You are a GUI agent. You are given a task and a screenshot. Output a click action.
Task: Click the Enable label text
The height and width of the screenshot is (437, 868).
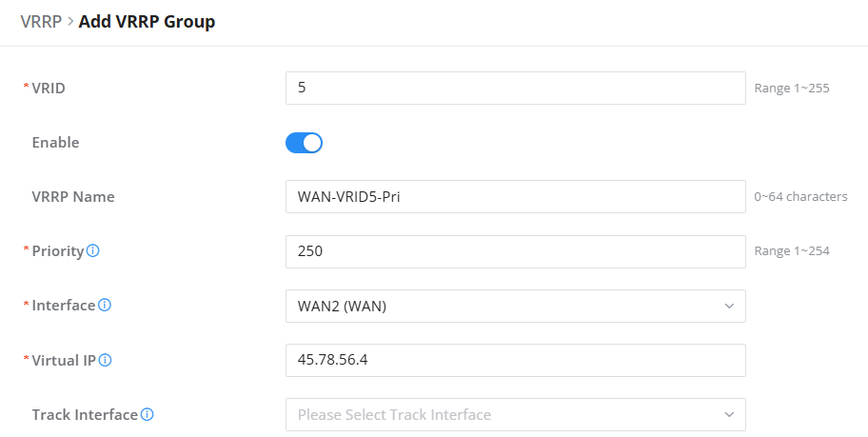coord(55,143)
